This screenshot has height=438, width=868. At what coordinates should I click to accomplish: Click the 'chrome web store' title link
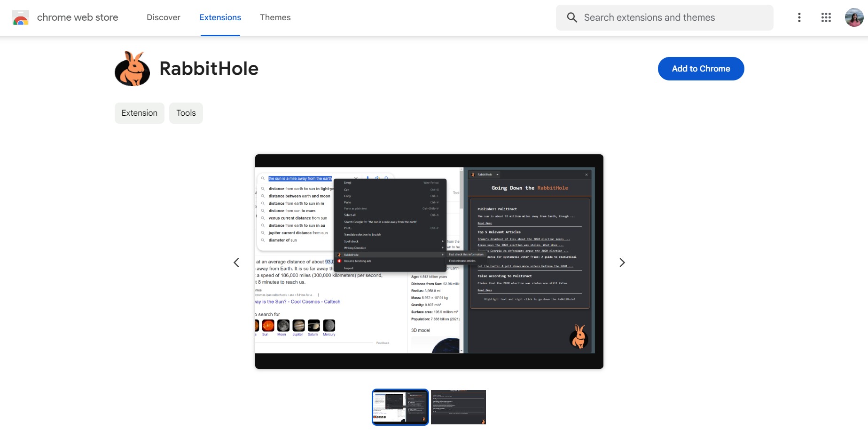tap(78, 17)
